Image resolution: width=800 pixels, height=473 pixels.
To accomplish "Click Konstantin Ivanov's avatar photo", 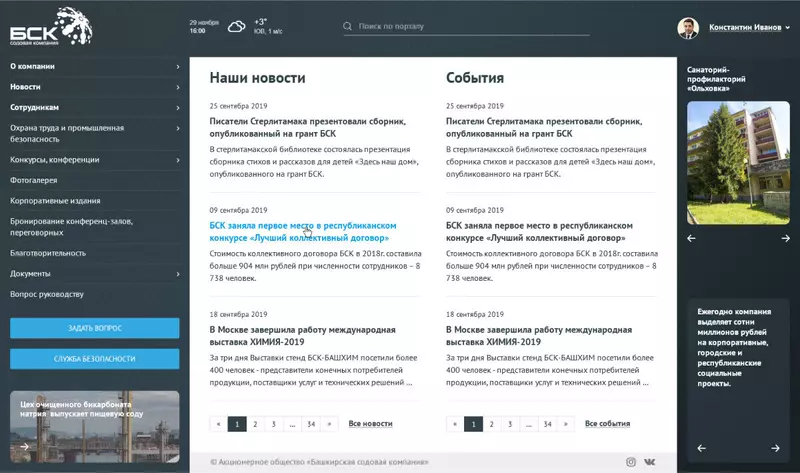I will [x=688, y=28].
